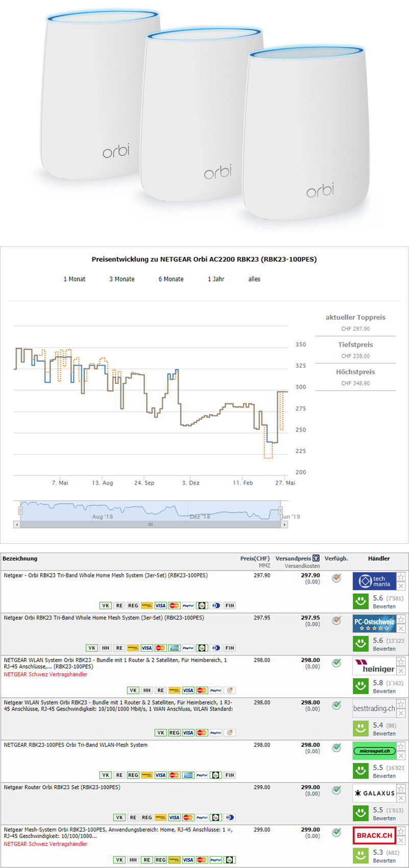Click availability checkmark for the tech mania offer
Viewport: 409px width, 868px height.
[336, 578]
